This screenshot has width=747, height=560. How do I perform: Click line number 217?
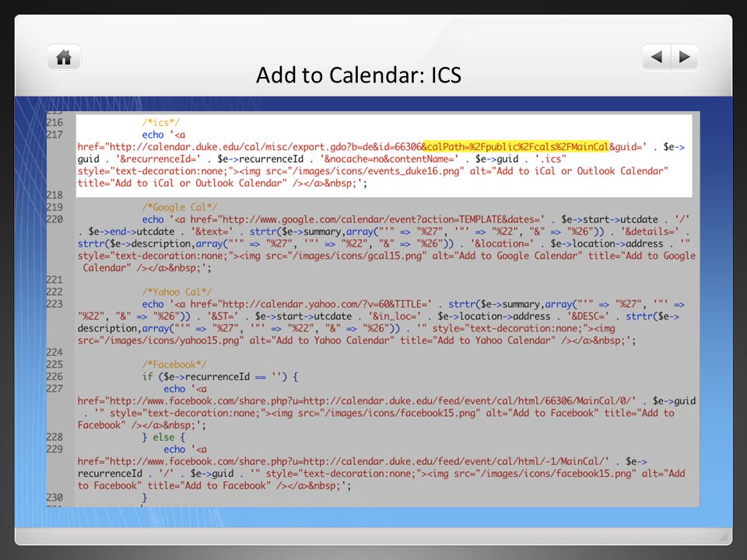coord(54,135)
